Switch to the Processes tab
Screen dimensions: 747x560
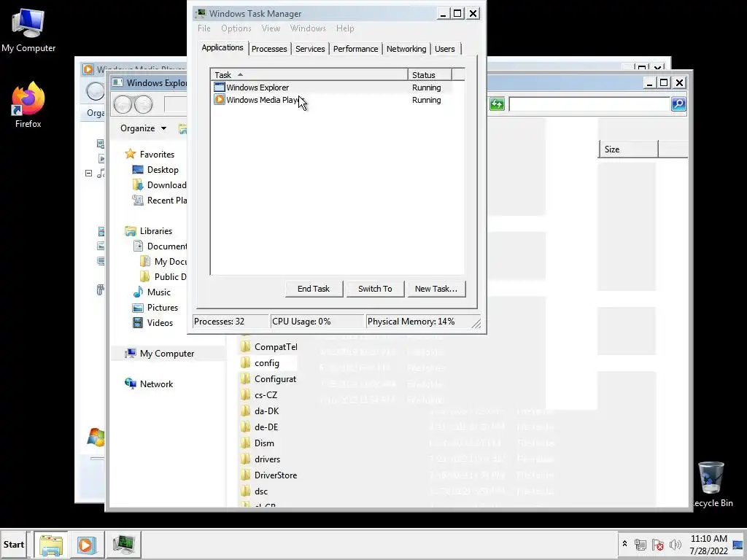tap(269, 49)
